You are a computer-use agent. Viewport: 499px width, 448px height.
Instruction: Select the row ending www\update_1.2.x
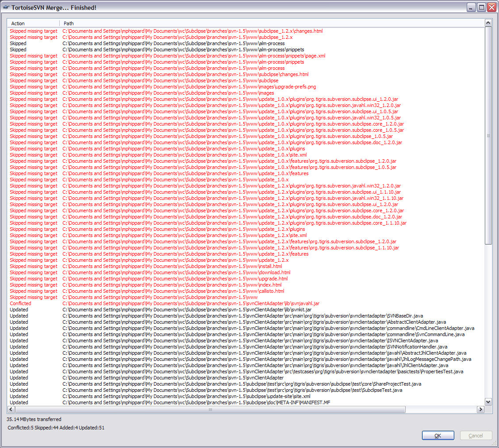(x=246, y=260)
